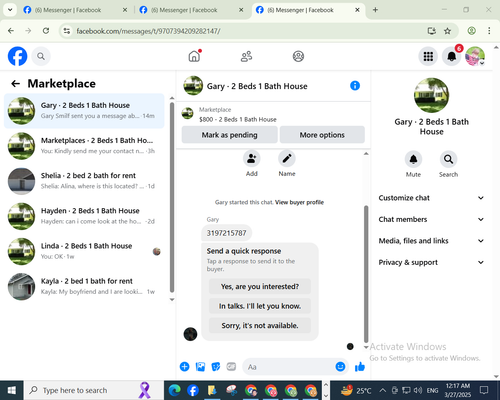Image resolution: width=500 pixels, height=400 pixels.
Task: Add people using the Add icon
Action: coord(252,159)
